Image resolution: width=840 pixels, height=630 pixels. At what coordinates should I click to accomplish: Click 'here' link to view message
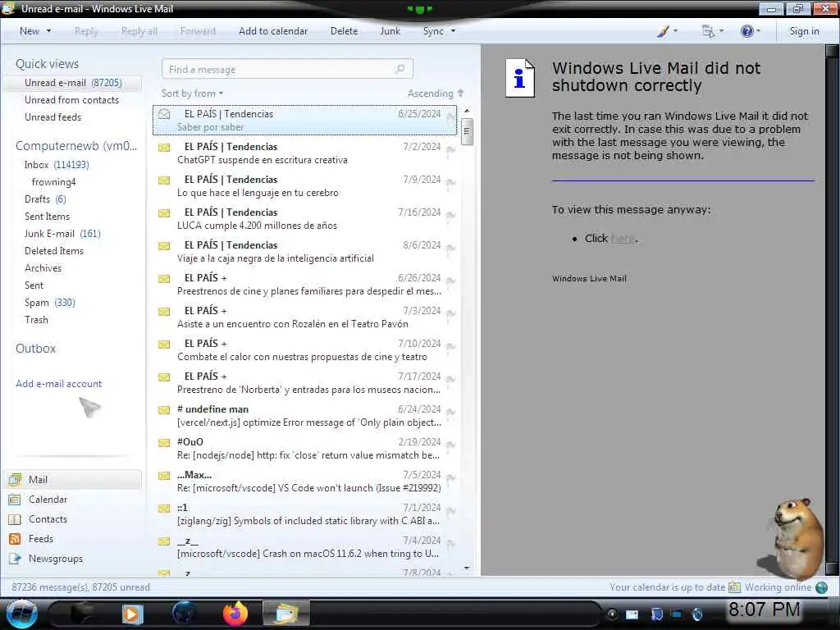(623, 239)
